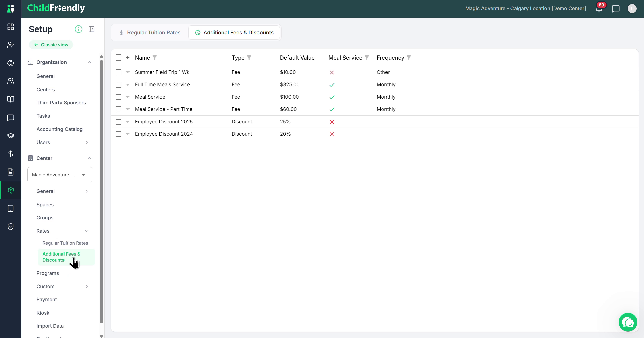
Task: Tick the Employee Discount 2025 checkbox
Action: pos(118,122)
